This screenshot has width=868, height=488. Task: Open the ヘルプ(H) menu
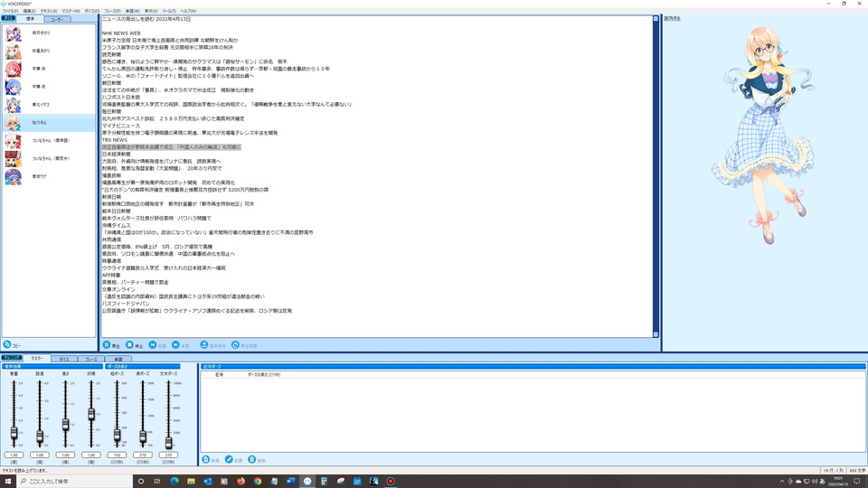pyautogui.click(x=188, y=11)
